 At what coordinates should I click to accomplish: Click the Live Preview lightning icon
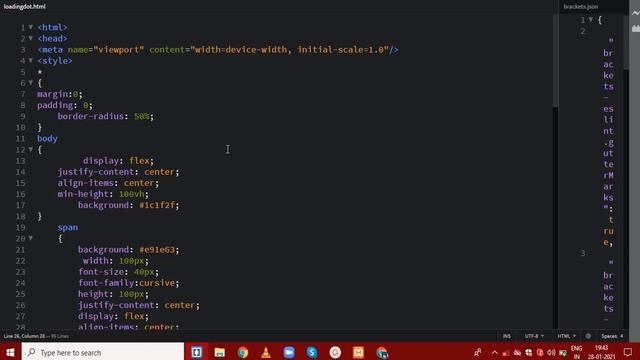[x=636, y=13]
